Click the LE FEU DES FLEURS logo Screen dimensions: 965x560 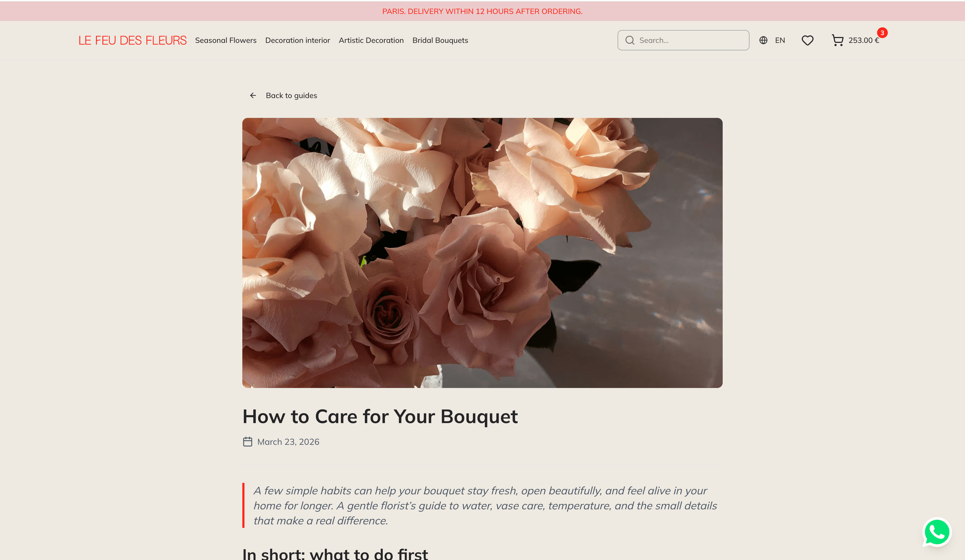(132, 40)
